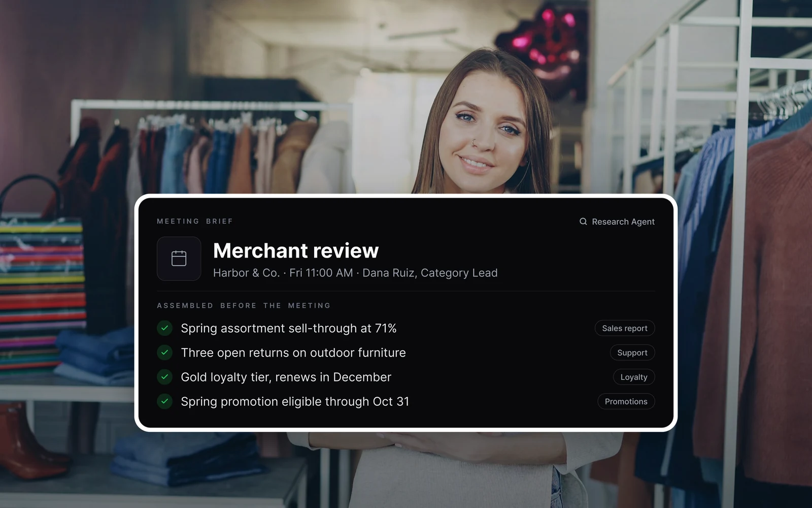Click 'Gold loyalty tier, renews in December'
Screen dimensions: 812x508
coord(286,377)
